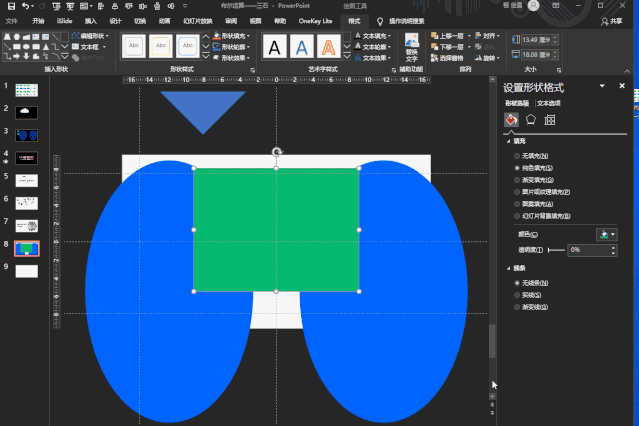Click the Selection Pane (选择窗格) icon
This screenshot has width=639, height=426.
coord(436,58)
